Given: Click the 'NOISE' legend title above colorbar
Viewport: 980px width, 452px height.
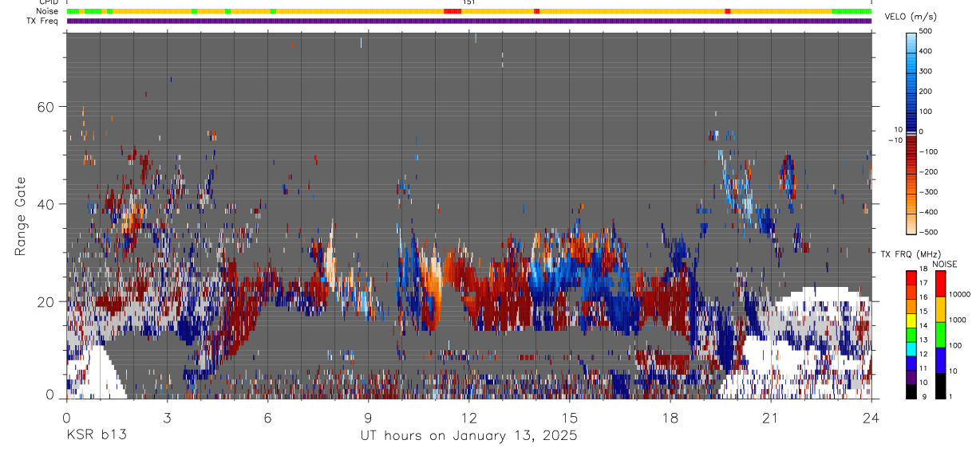Looking at the screenshot, I should coord(944,264).
